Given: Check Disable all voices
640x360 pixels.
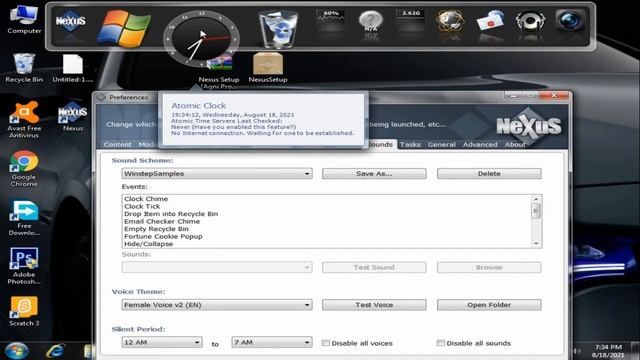Looking at the screenshot, I should (325, 343).
